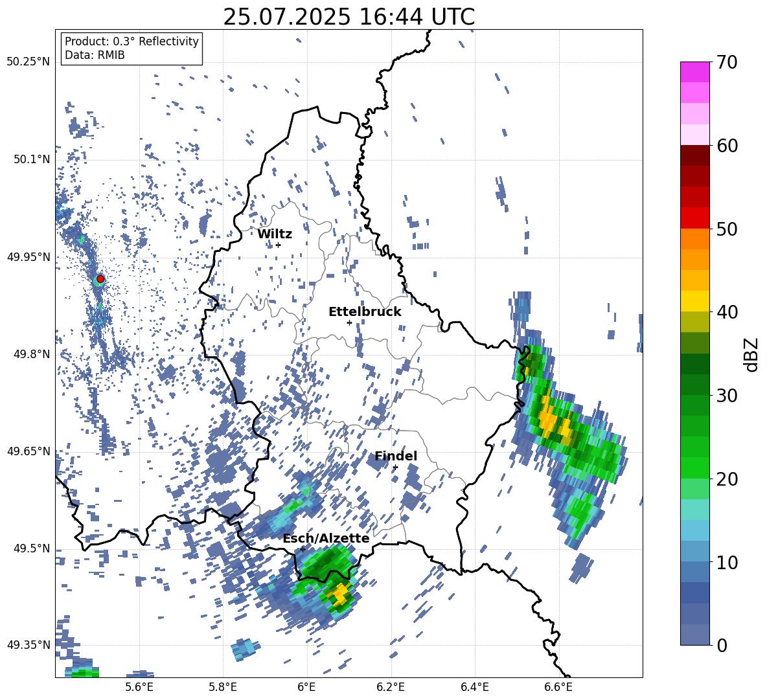Click the 49.5°N latitude label
The image size is (767, 700).
(32, 548)
